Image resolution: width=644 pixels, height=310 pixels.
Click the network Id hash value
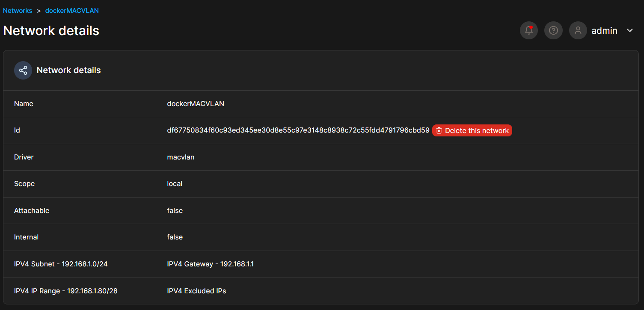point(298,130)
